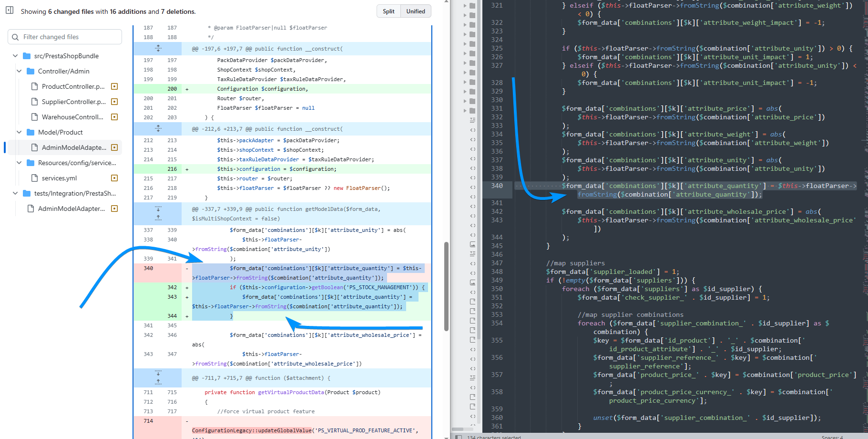Click the file icon beside WarehouseController

(x=34, y=117)
